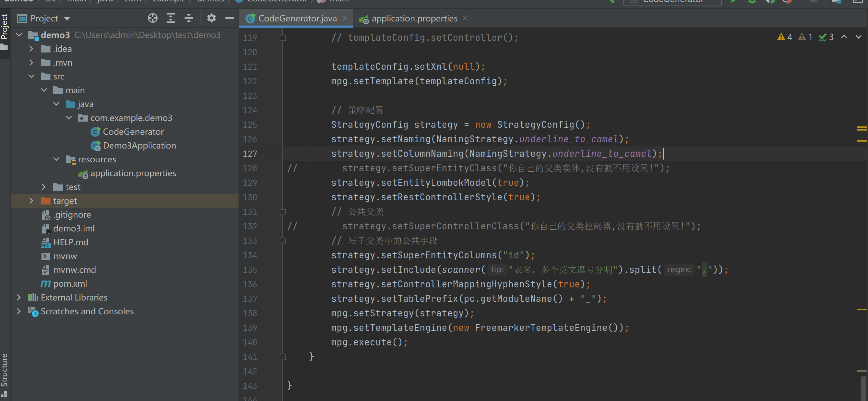Select Demo3Application class in tree
868x401 pixels.
pyautogui.click(x=139, y=145)
